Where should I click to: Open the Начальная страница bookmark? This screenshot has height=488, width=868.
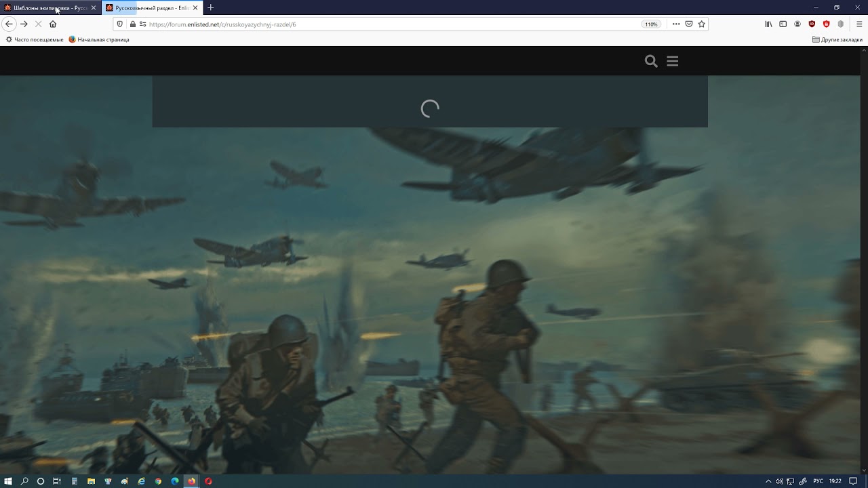[99, 39]
